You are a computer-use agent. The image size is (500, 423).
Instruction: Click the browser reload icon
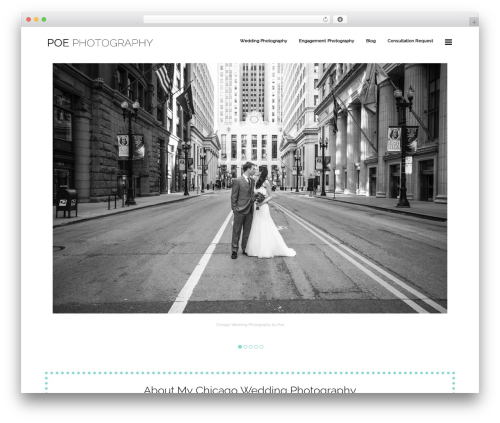click(x=325, y=20)
